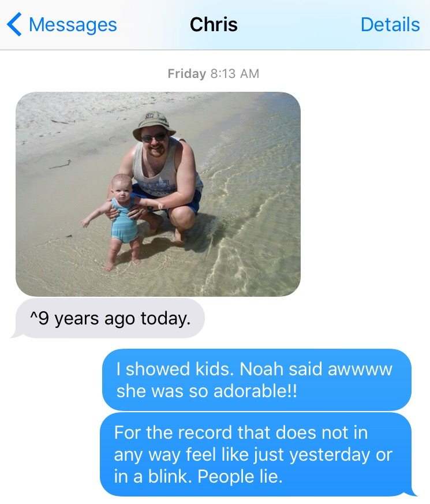Tap the word "adorable!!" in blue bubble
Viewport: 430px width, 504px height.
click(256, 391)
